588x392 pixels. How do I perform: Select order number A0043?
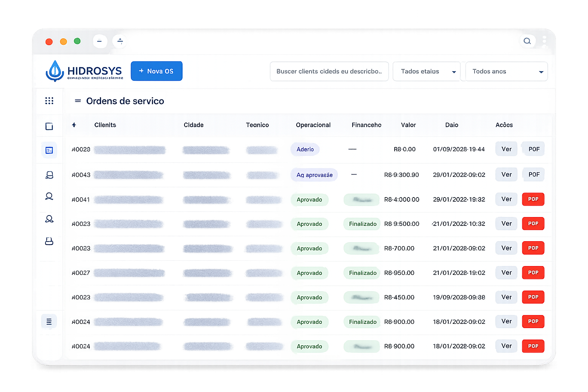(81, 175)
